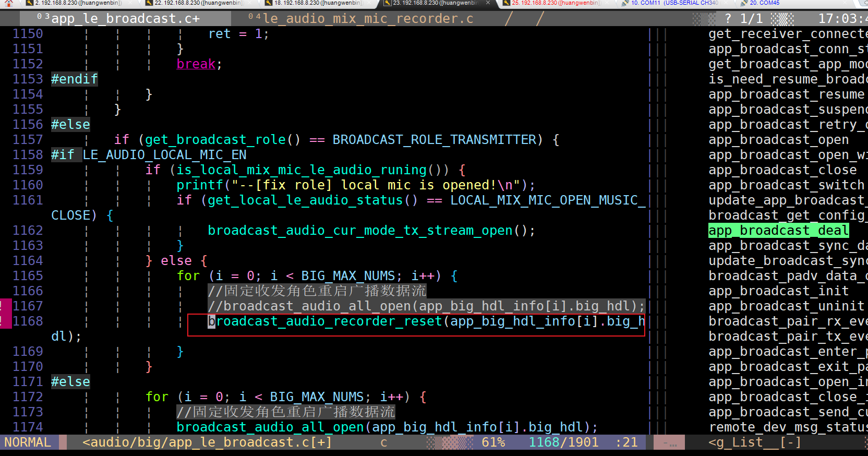Click LE_AUDIO_LOCAL_MIC_EN on line 1158
868x456 pixels.
point(164,155)
